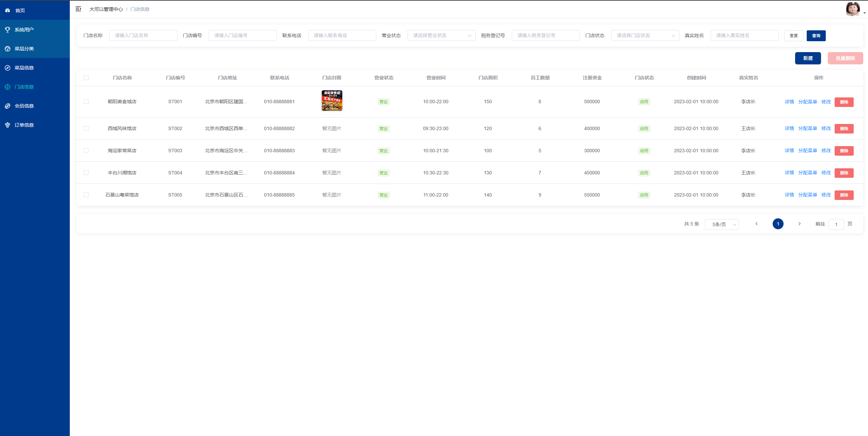
Task: Open 菜品分类 in the sidebar
Action: (x=35, y=49)
